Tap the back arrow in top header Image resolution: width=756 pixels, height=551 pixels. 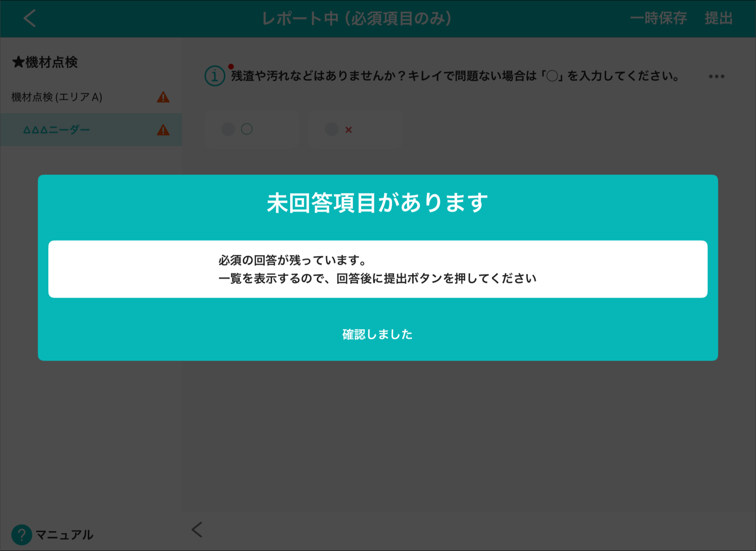point(30,18)
